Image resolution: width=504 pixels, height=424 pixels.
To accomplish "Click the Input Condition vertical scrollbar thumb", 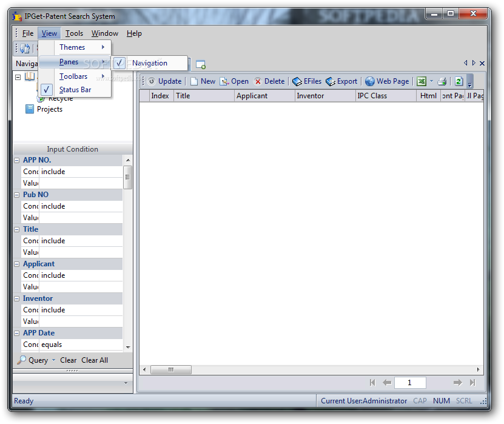I will (127, 177).
